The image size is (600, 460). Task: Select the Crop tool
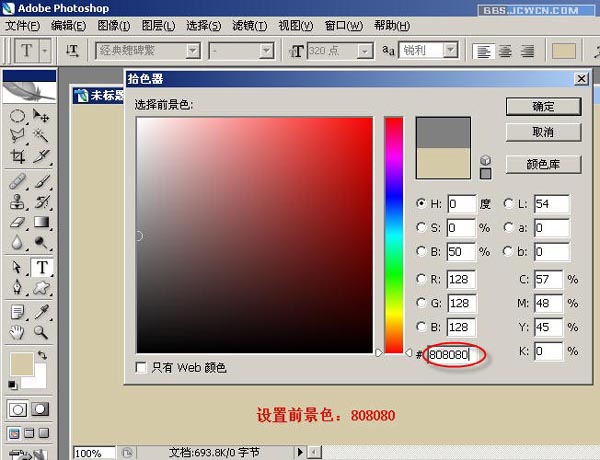pos(17,155)
